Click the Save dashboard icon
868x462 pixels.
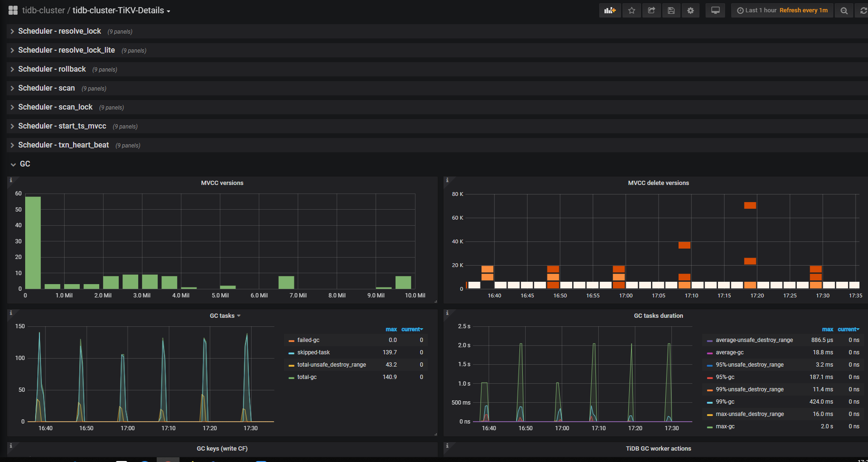(671, 10)
